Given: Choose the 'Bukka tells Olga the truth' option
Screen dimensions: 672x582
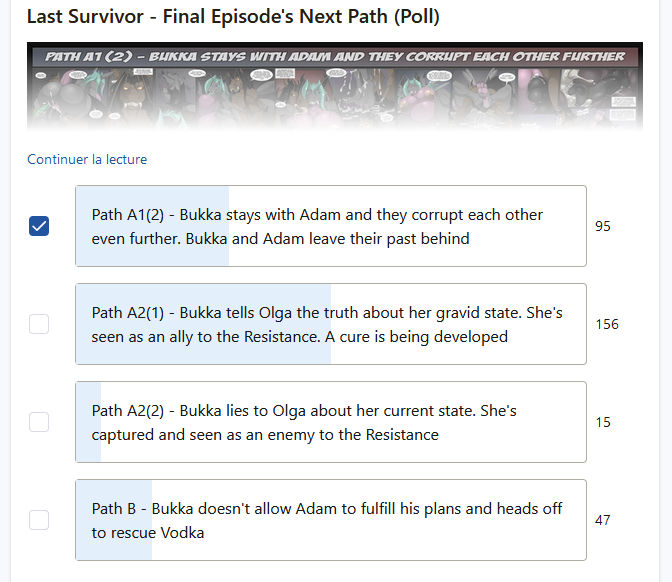Looking at the screenshot, I should pyautogui.click(x=331, y=324).
